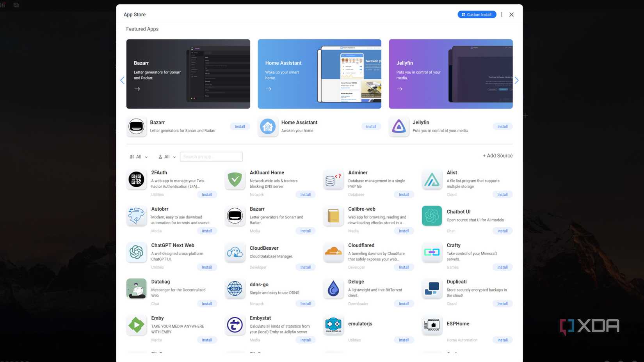Expand the category All dropdown filter
Viewport: 644px width, 362px height.
[139, 157]
